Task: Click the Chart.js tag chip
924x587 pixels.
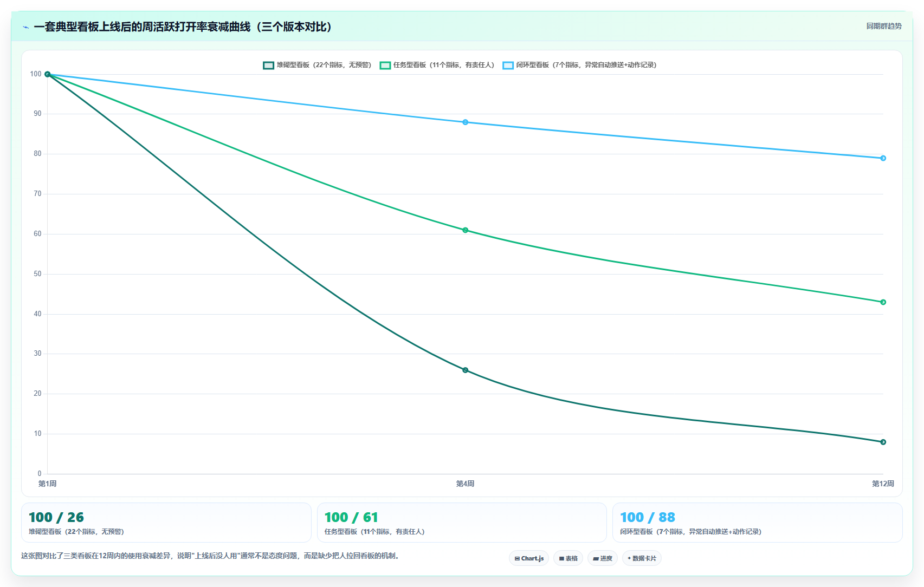Action: [x=529, y=558]
